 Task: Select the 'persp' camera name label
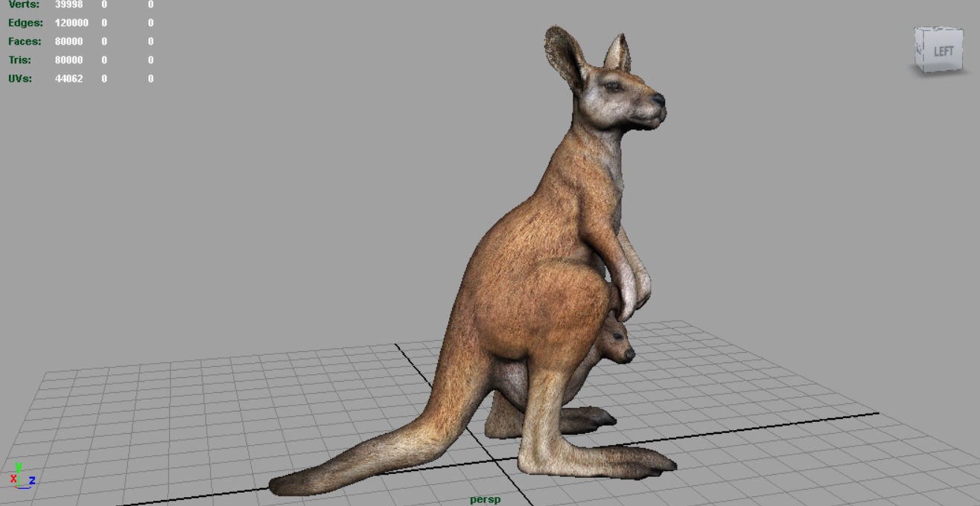pos(485,499)
